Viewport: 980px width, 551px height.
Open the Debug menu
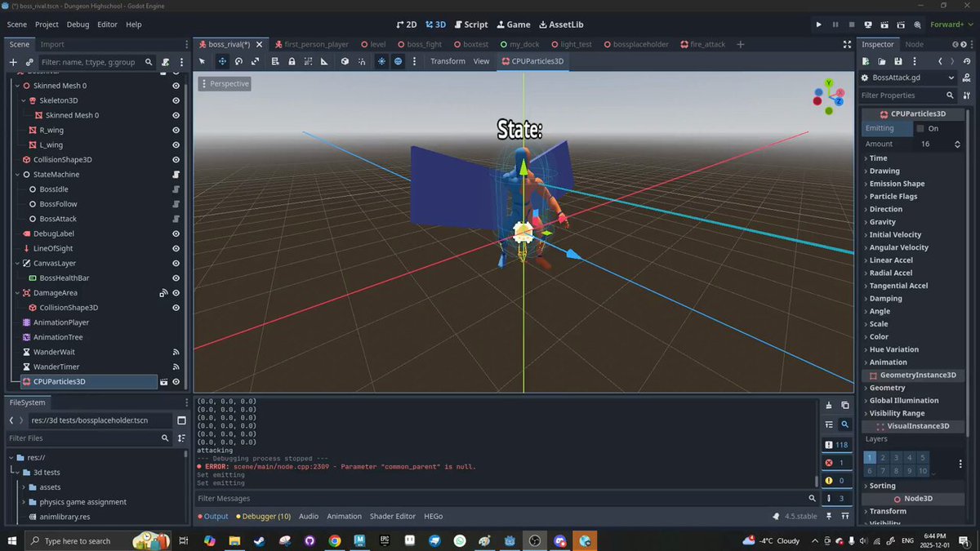(78, 24)
